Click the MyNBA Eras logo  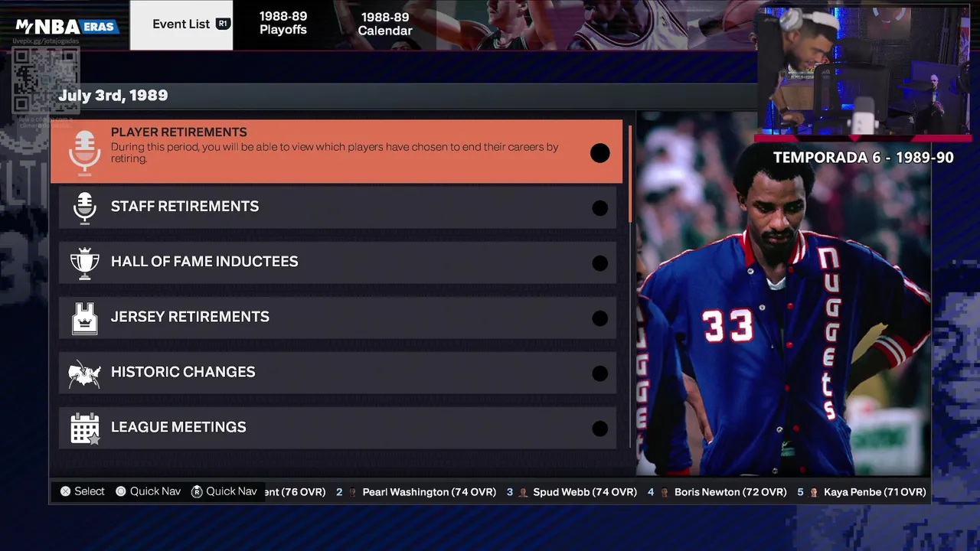tap(67, 27)
